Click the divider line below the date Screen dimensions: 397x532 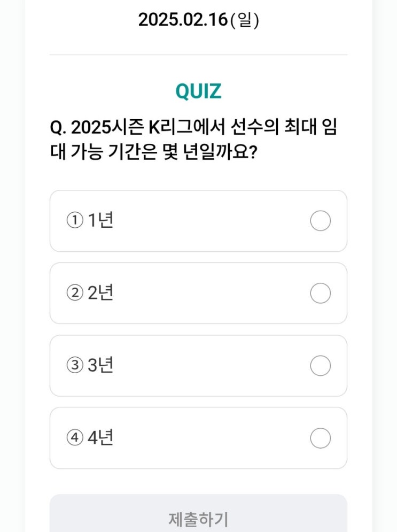pos(198,55)
